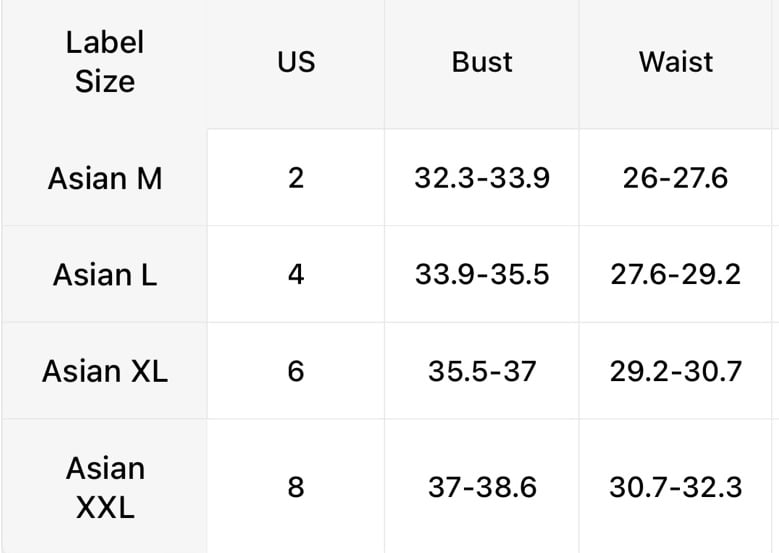Click the Bust column header
Image resolution: width=779 pixels, height=553 pixels.
pyautogui.click(x=482, y=62)
